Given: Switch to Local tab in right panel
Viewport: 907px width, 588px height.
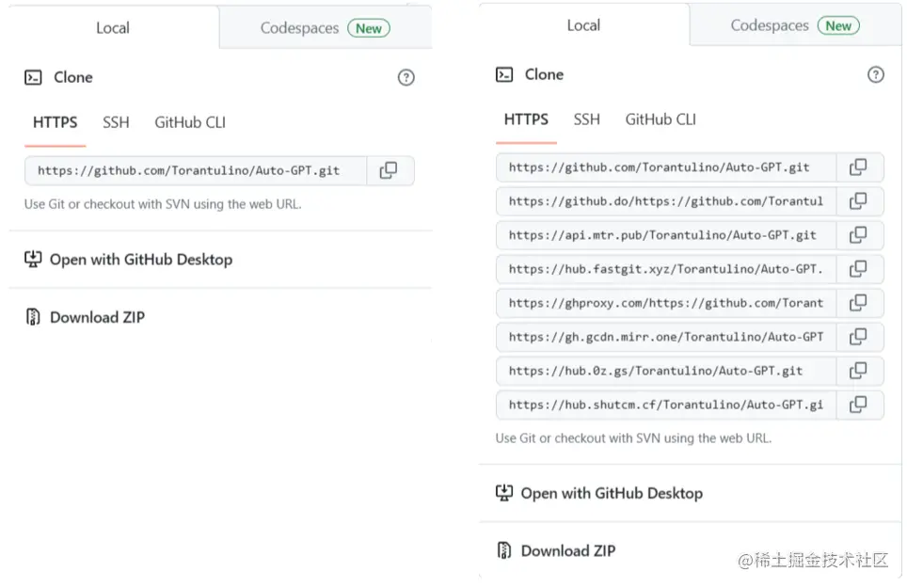Looking at the screenshot, I should coord(583,25).
